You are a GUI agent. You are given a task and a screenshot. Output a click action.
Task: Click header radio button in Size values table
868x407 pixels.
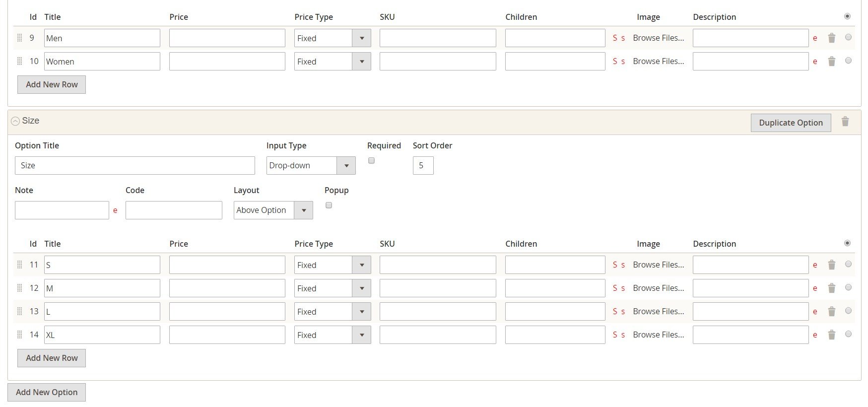[x=847, y=243]
